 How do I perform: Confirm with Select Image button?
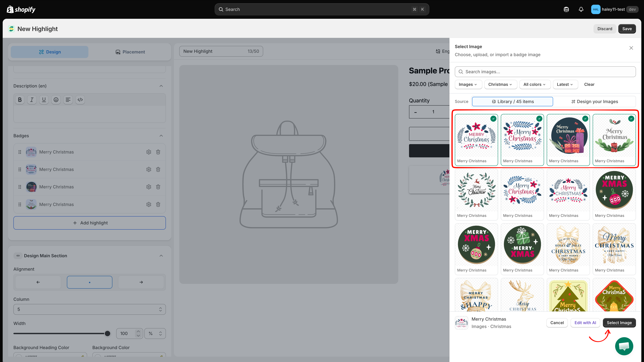tap(619, 323)
